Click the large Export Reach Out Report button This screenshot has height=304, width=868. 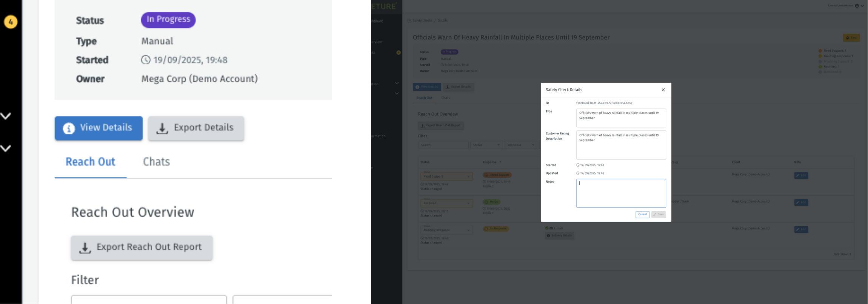point(142,247)
